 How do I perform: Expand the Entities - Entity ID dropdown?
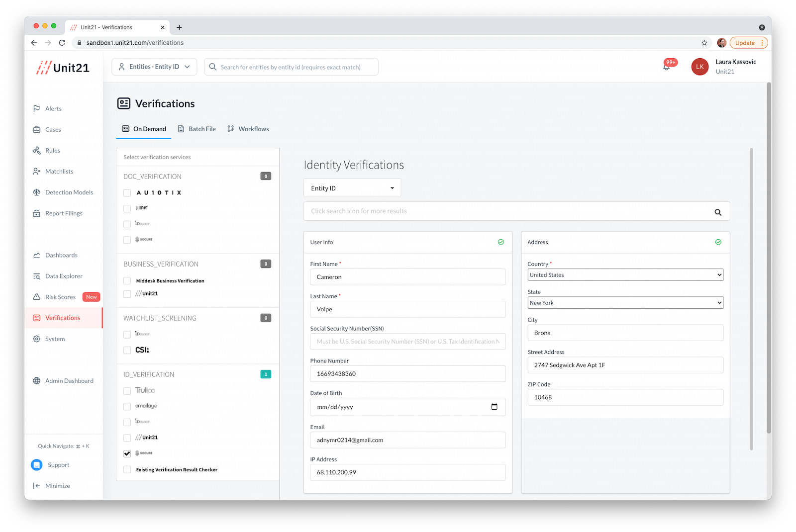154,67
